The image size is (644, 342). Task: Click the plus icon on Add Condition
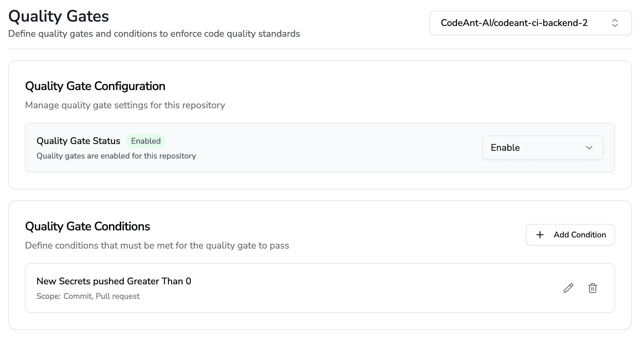540,234
